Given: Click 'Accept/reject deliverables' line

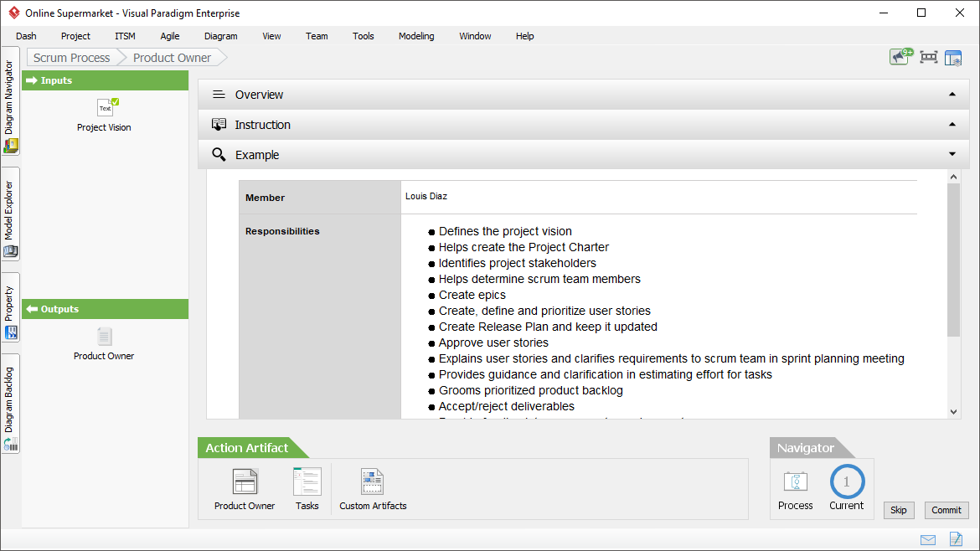Looking at the screenshot, I should tap(506, 406).
